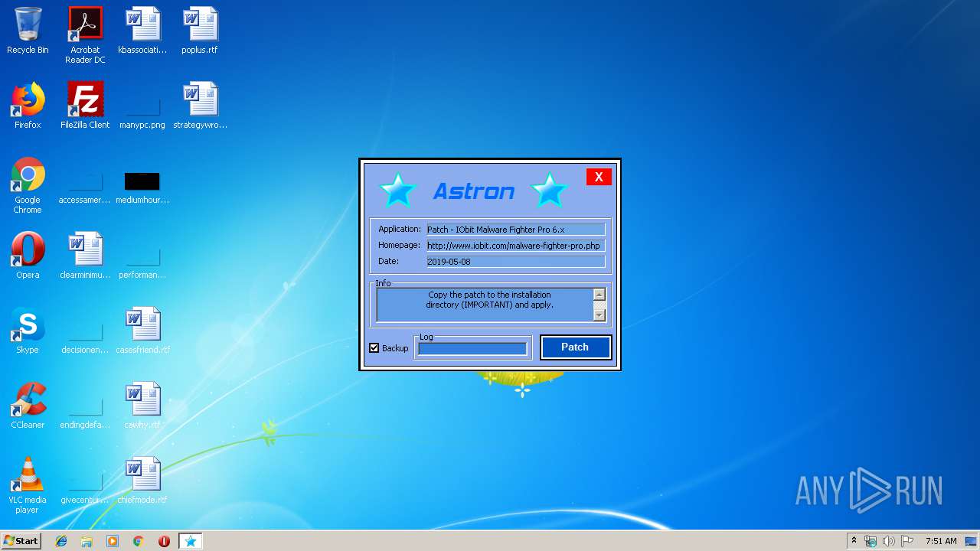Screen dimensions: 980x551
Task: Open Internet Explorer in the taskbar
Action: click(61, 541)
